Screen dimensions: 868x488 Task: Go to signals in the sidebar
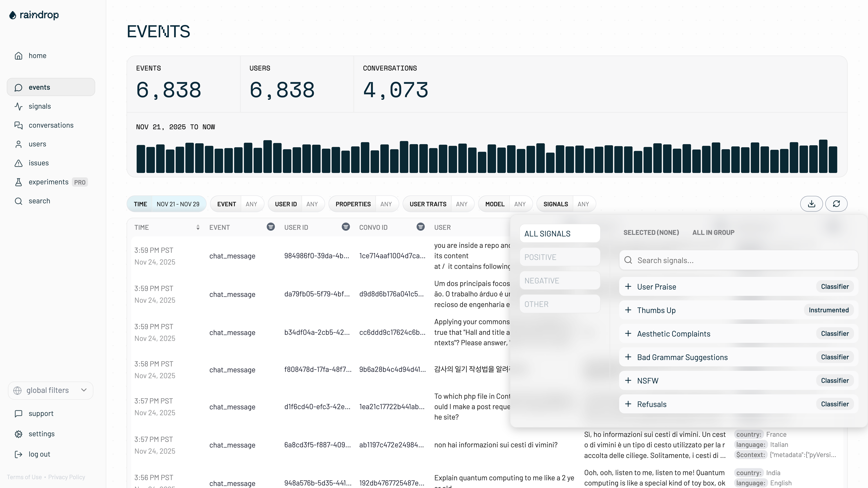coord(40,106)
